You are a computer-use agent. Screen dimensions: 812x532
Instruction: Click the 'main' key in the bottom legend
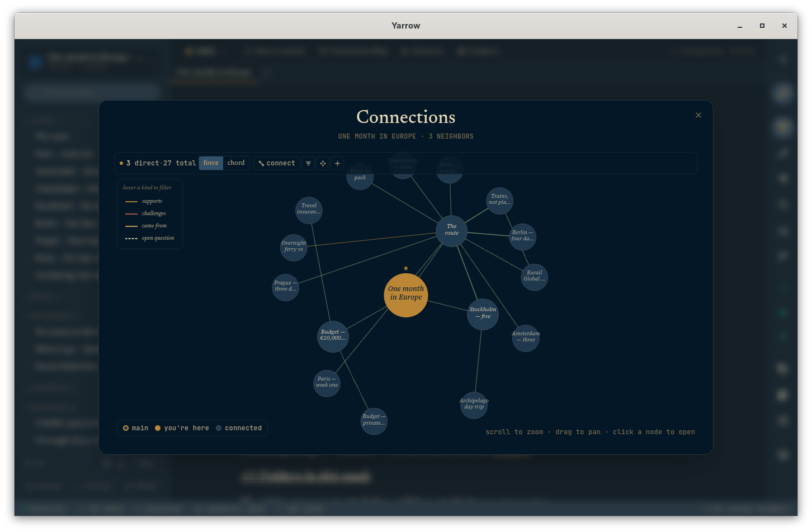tap(135, 428)
